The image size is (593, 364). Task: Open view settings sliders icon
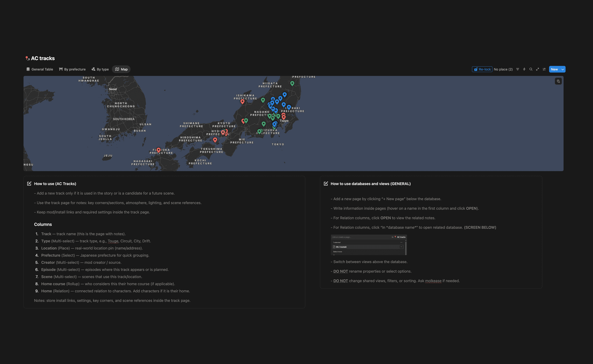[544, 69]
